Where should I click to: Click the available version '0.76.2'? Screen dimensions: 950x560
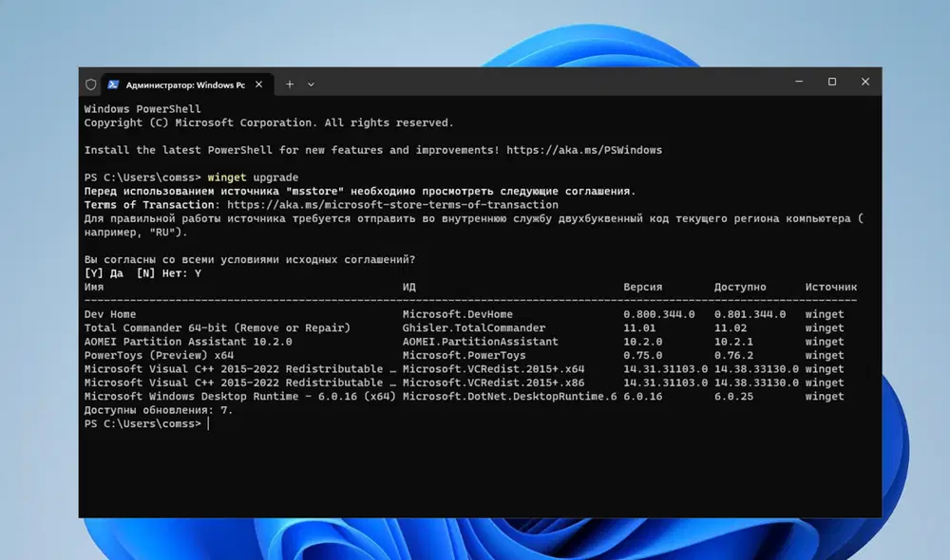click(x=733, y=355)
